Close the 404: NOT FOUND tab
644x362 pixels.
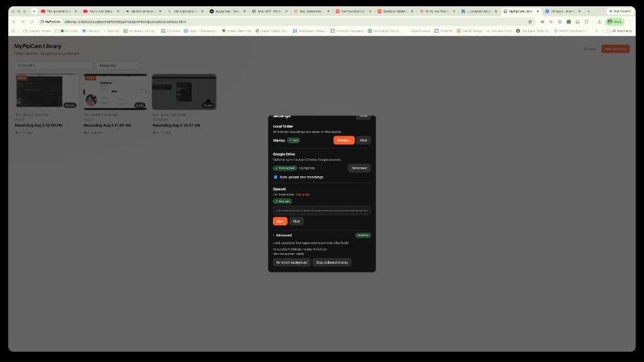[x=286, y=11]
